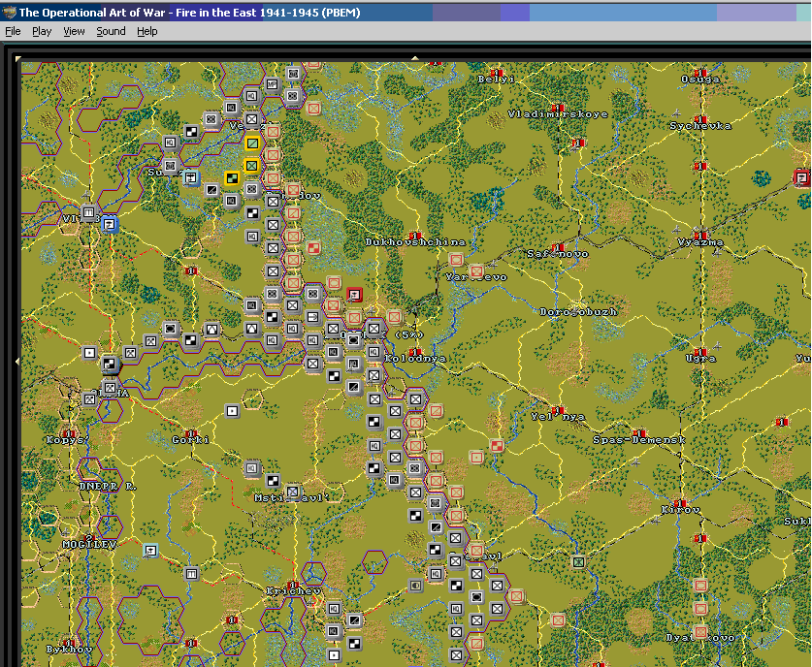Click the Dorogobuzh city label

tap(578, 311)
